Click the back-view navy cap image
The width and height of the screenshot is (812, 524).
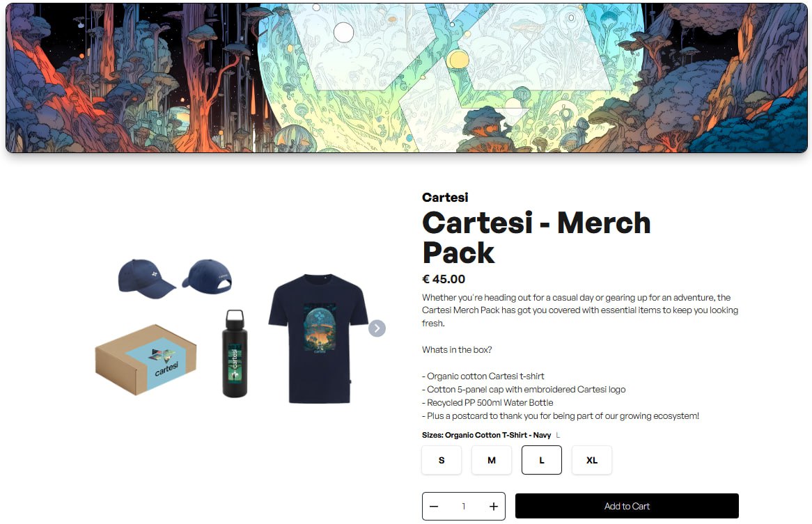coord(207,277)
